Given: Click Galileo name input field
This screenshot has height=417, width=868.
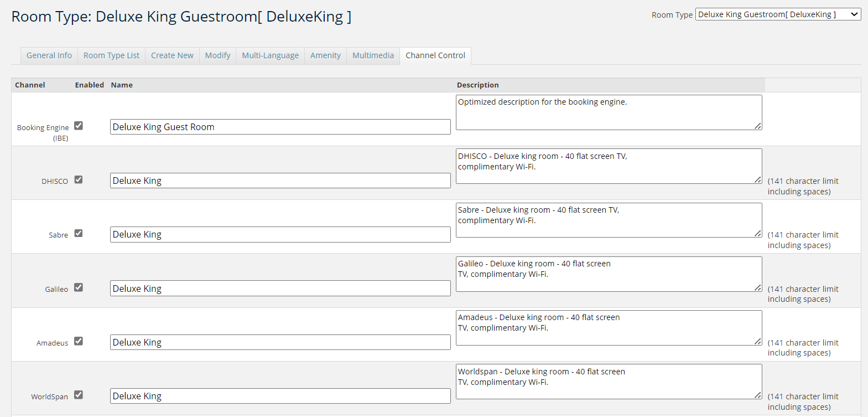Looking at the screenshot, I should (280, 289).
